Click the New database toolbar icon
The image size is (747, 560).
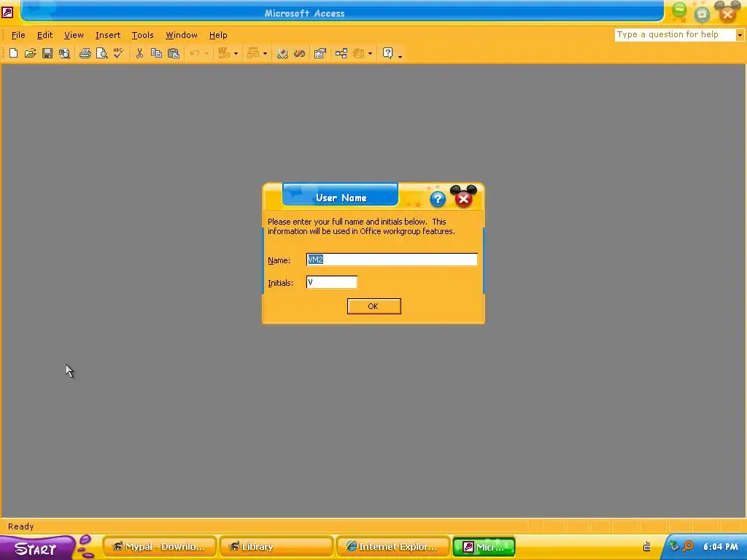click(13, 53)
